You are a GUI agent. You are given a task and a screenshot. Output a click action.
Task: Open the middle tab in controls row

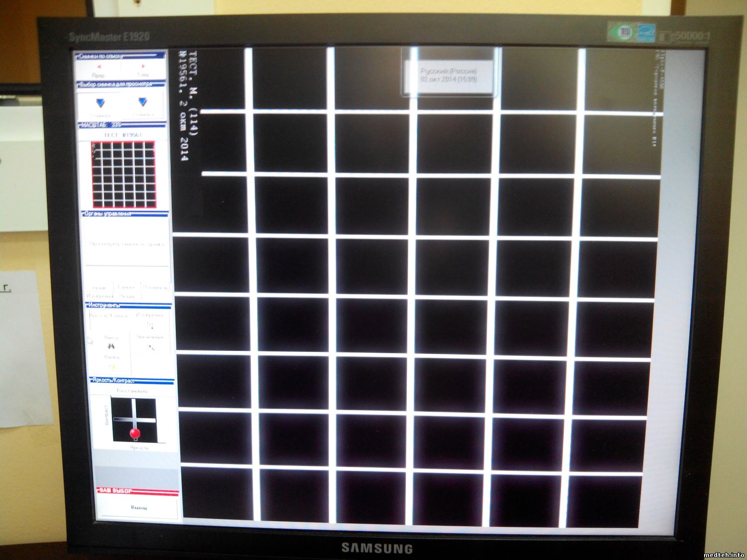tap(127, 288)
